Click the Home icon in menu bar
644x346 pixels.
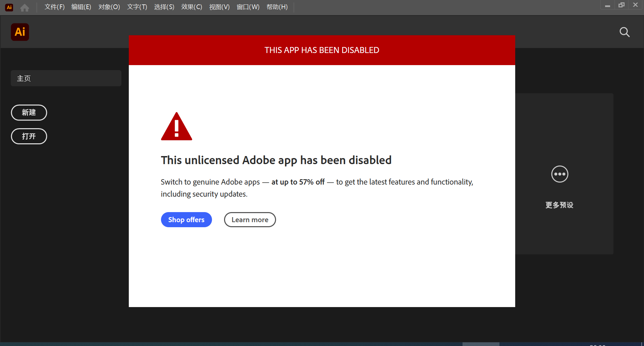pyautogui.click(x=24, y=7)
